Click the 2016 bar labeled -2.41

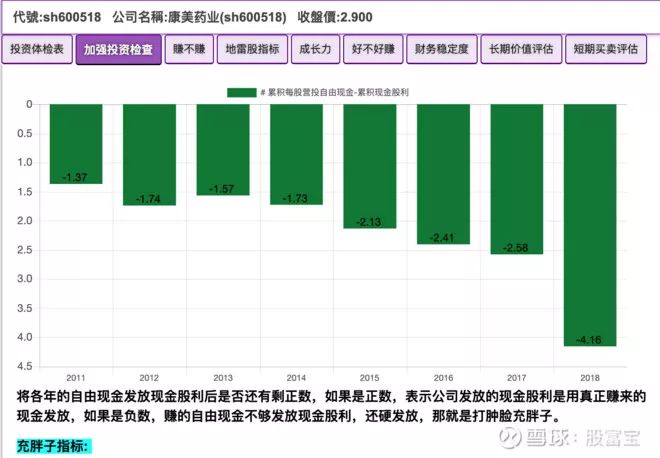click(x=443, y=174)
